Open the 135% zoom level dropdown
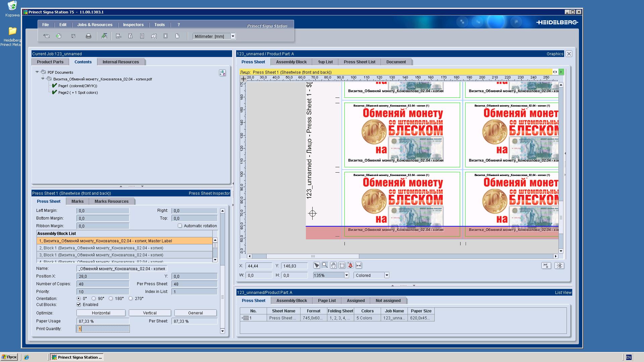The height and width of the screenshot is (362, 644). pyautogui.click(x=346, y=275)
